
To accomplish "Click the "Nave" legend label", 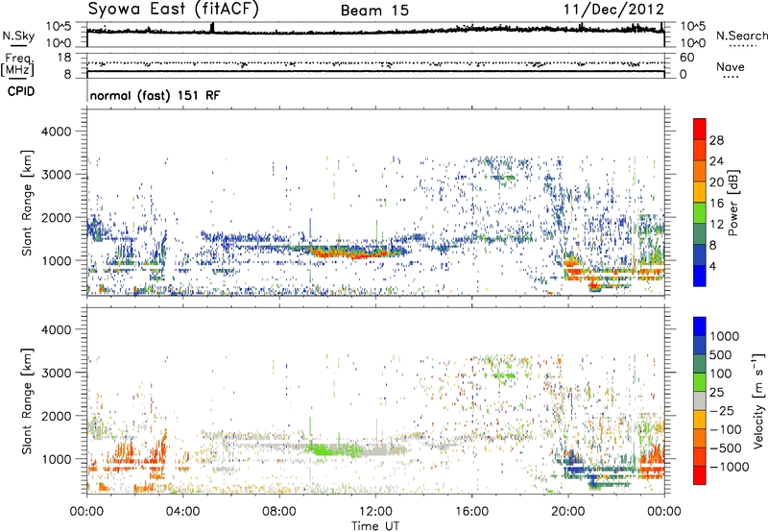I will (731, 66).
